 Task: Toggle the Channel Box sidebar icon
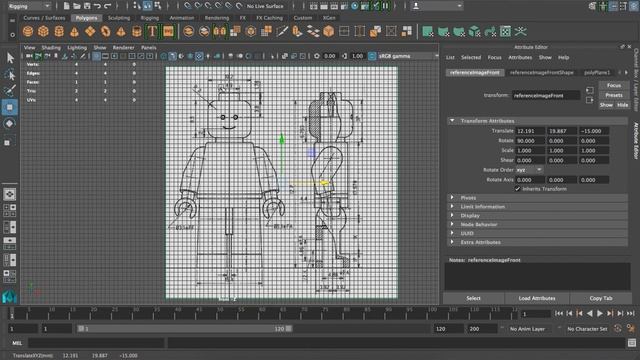tap(634, 6)
